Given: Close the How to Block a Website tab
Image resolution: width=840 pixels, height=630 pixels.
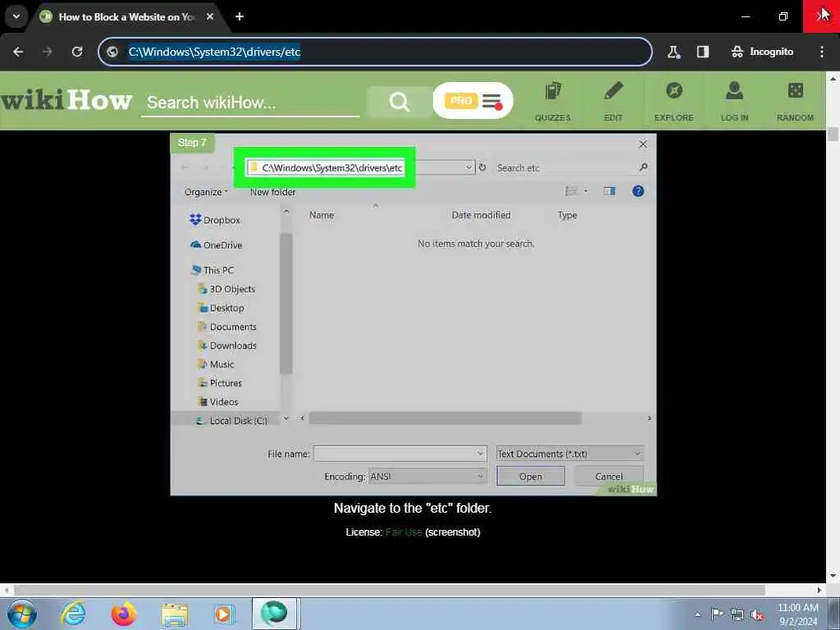Looking at the screenshot, I should (x=210, y=16).
